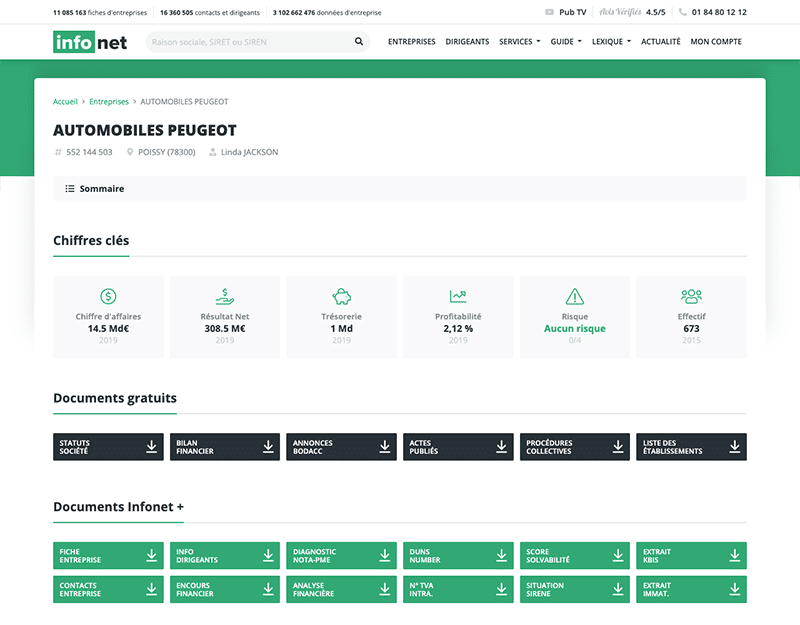Click the phone icon beside 01 84 80 12 12
The image size is (800, 625).
(683, 12)
